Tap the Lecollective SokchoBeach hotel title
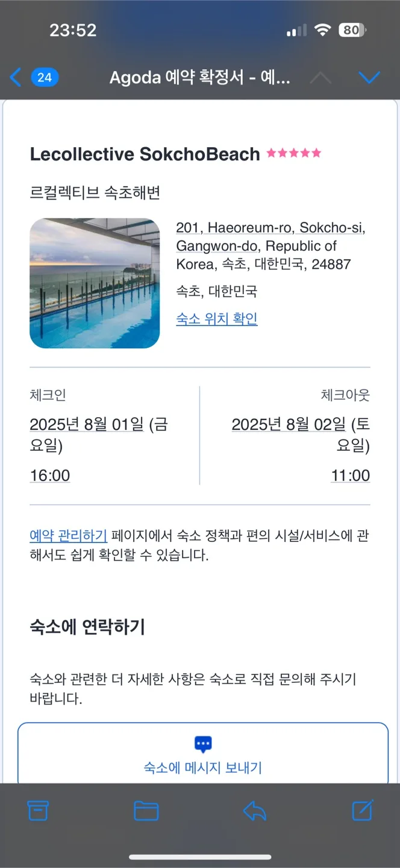Image resolution: width=400 pixels, height=868 pixels. pos(145,154)
